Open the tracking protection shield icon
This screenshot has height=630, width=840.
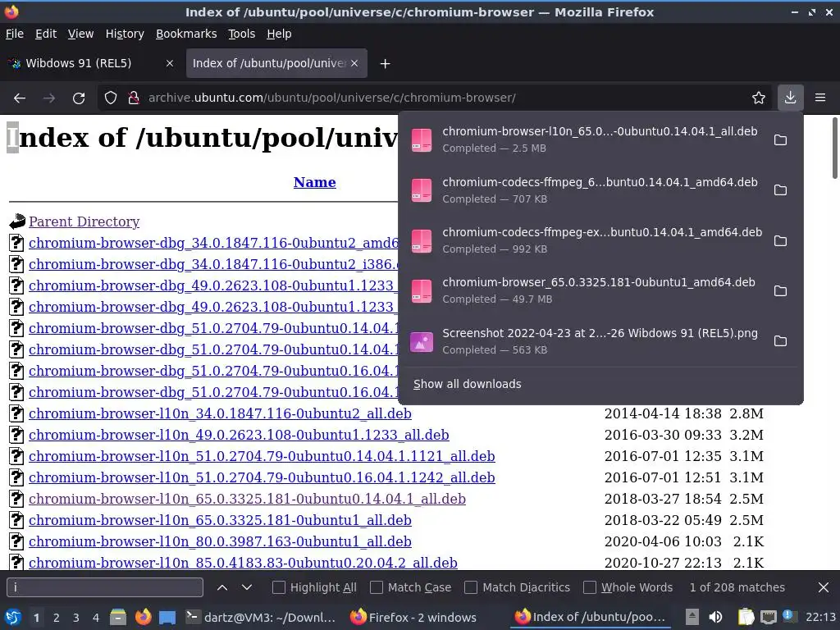[111, 98]
